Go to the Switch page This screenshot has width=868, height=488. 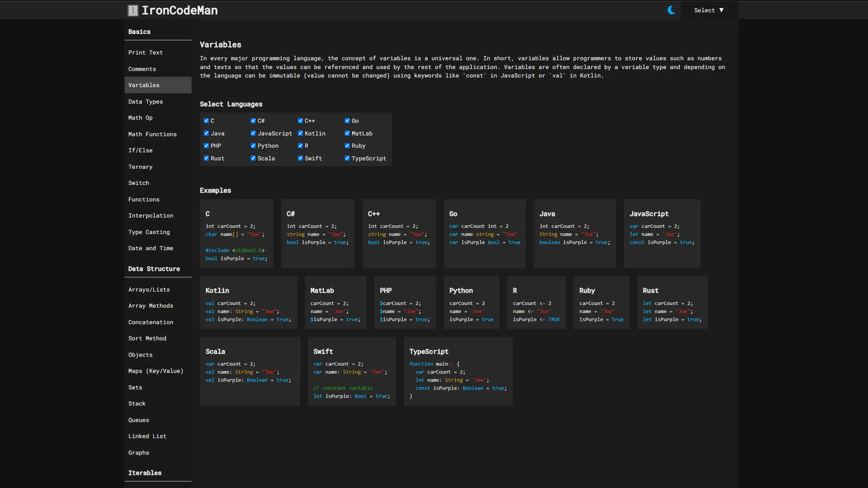[158, 183]
